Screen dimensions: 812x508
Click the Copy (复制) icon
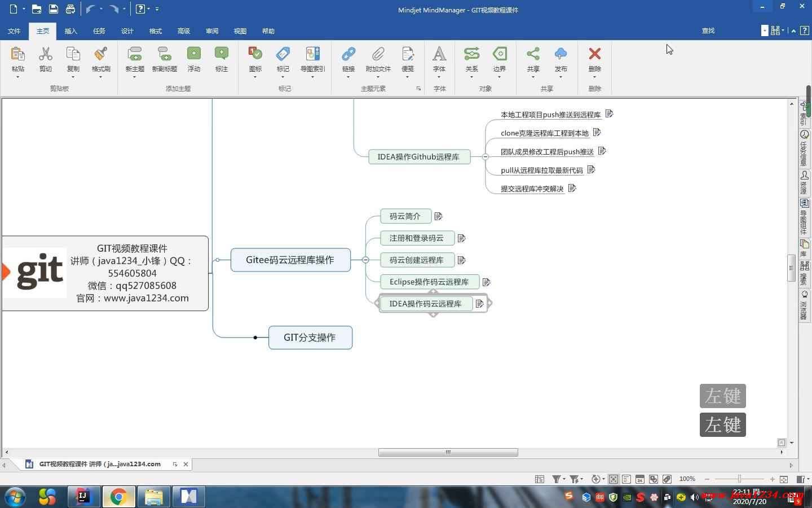(73, 54)
